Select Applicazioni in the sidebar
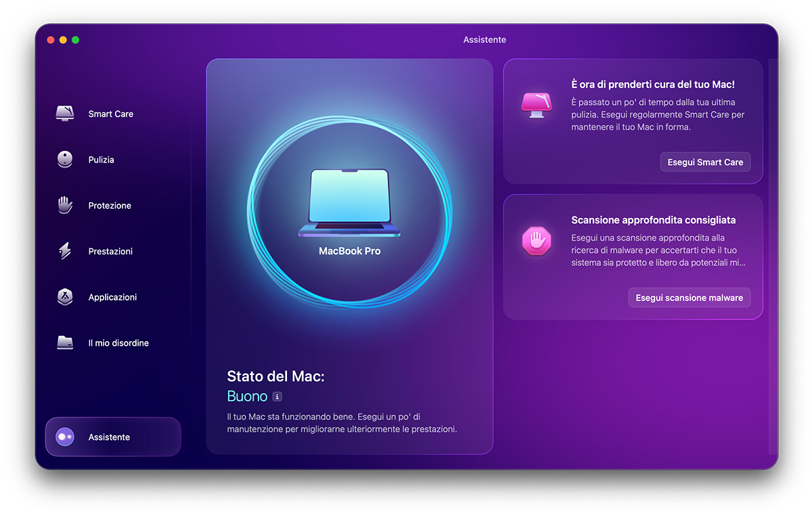 113,297
